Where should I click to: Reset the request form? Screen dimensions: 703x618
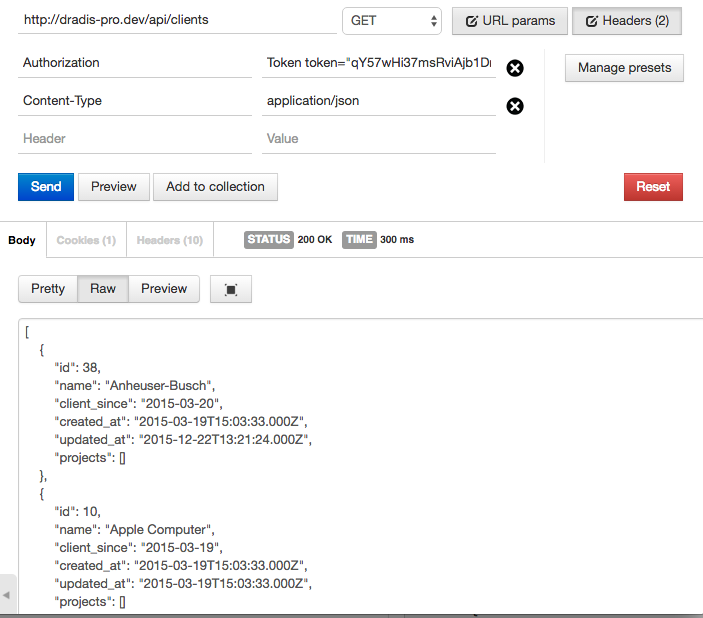tap(653, 187)
